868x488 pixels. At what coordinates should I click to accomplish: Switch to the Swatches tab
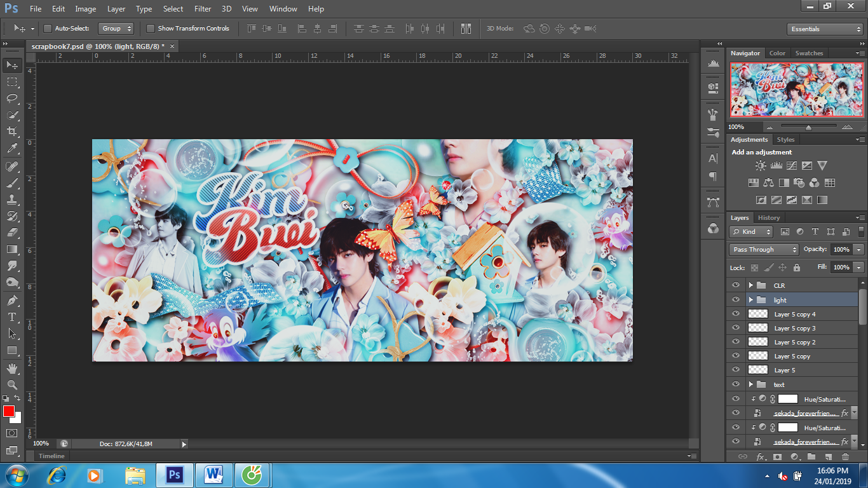809,53
